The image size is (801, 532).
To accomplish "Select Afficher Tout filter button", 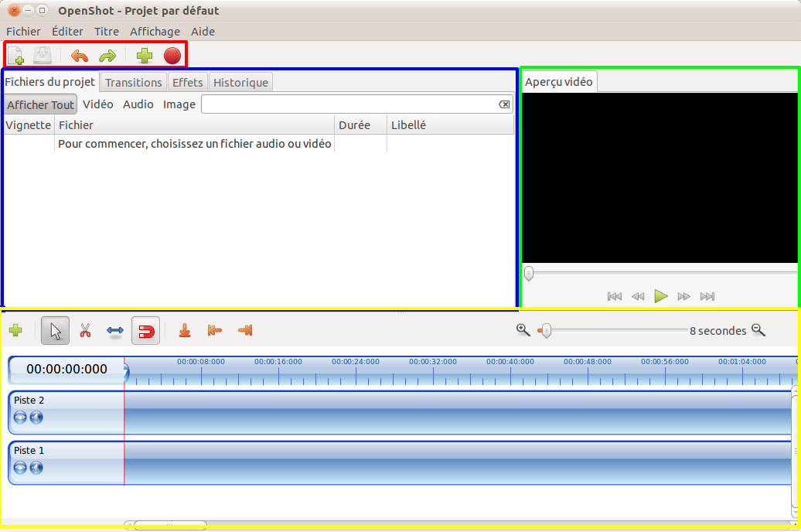I will (41, 104).
